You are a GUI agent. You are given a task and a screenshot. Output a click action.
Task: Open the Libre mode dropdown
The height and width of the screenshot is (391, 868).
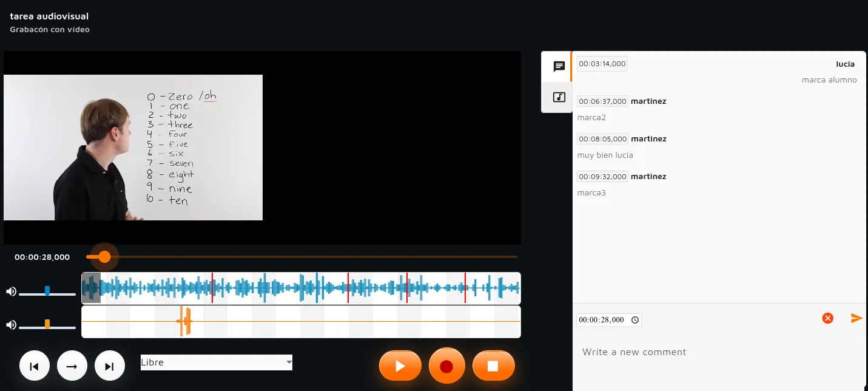216,362
